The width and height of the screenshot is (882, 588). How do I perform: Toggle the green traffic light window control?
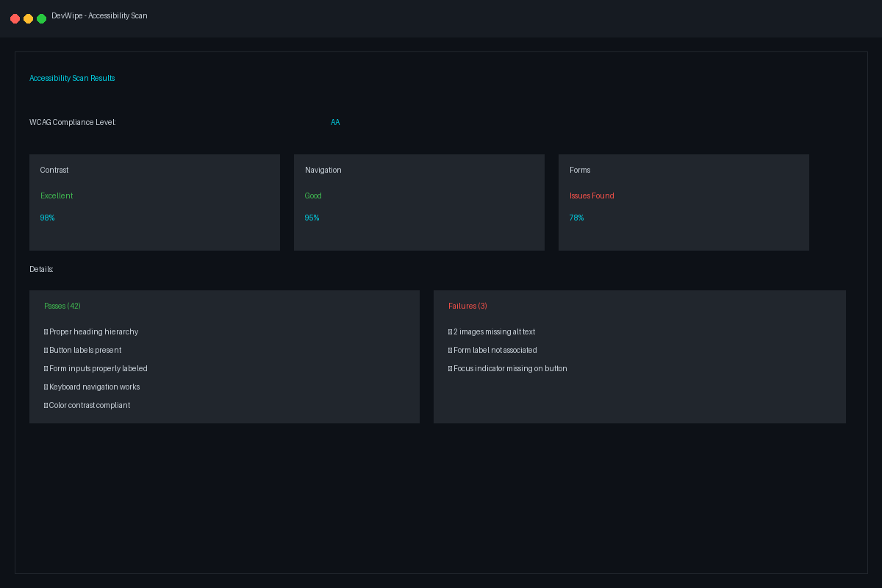tap(41, 18)
